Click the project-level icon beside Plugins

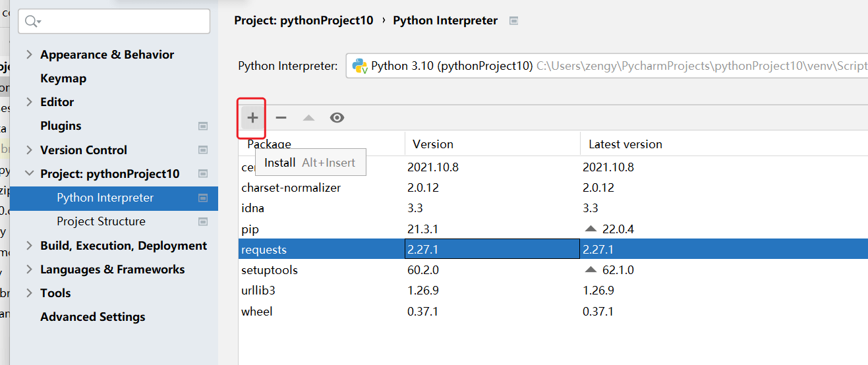coord(203,126)
